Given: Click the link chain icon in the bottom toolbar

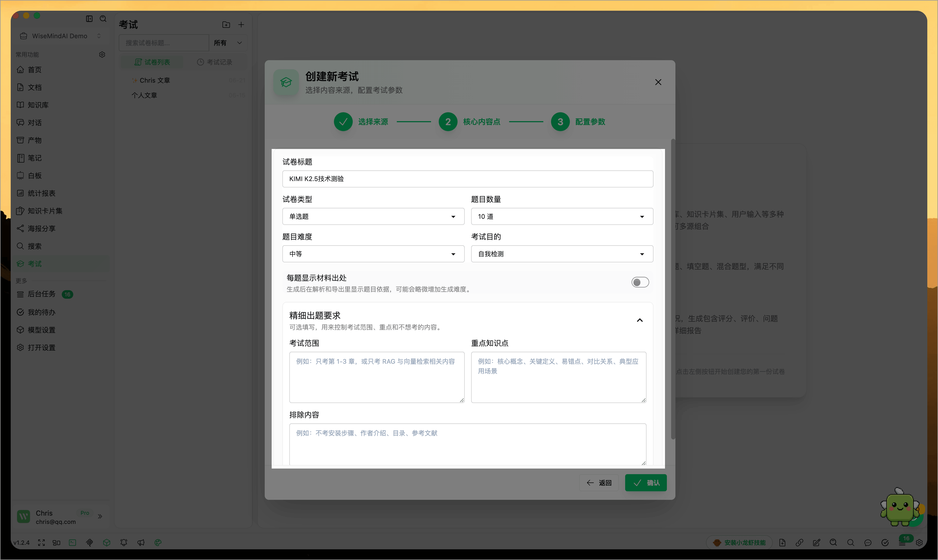Looking at the screenshot, I should pyautogui.click(x=799, y=543).
